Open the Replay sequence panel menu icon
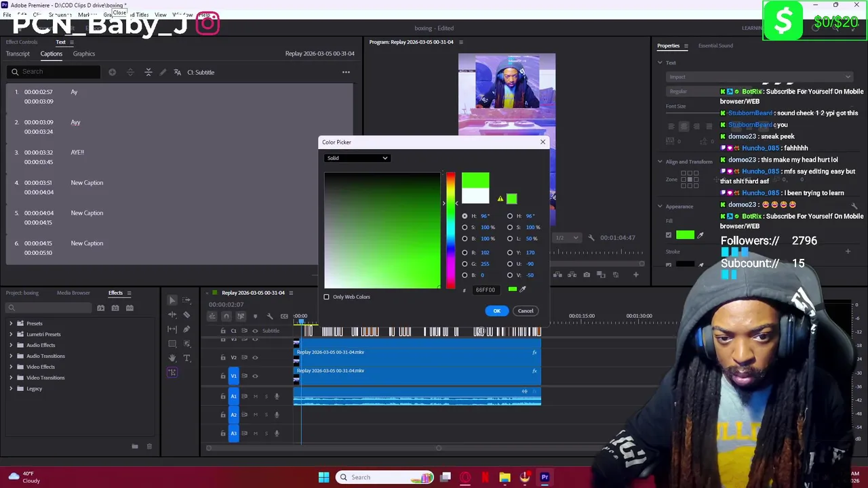The image size is (868, 488). (x=291, y=293)
